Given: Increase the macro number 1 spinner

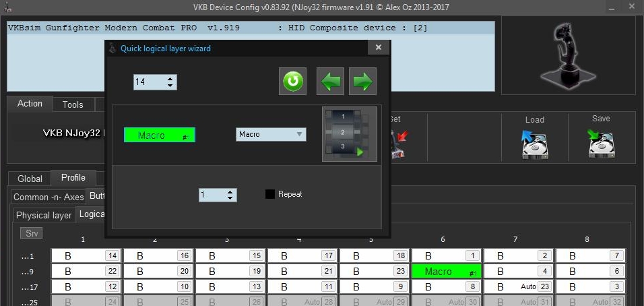Looking at the screenshot, I should pyautogui.click(x=230, y=191).
